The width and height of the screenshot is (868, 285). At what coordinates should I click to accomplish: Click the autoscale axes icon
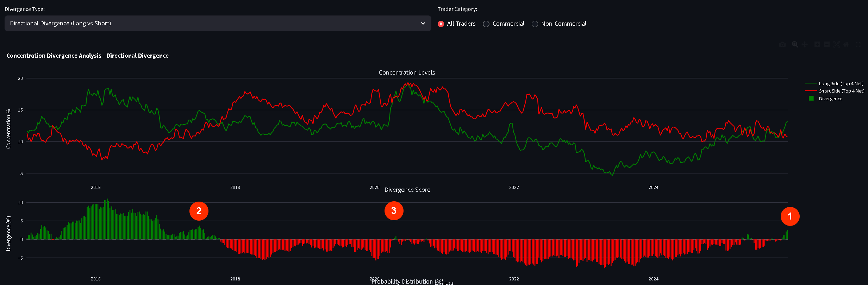tap(837, 44)
